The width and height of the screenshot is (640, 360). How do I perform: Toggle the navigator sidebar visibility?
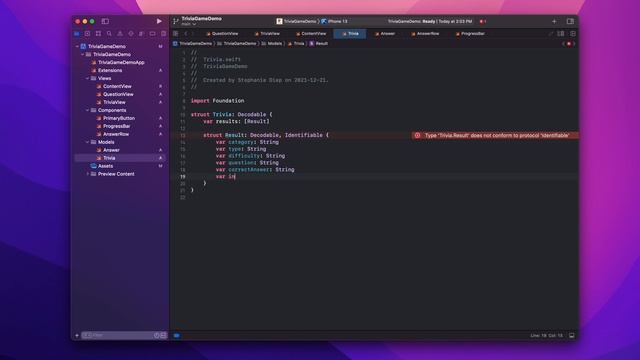(105, 21)
